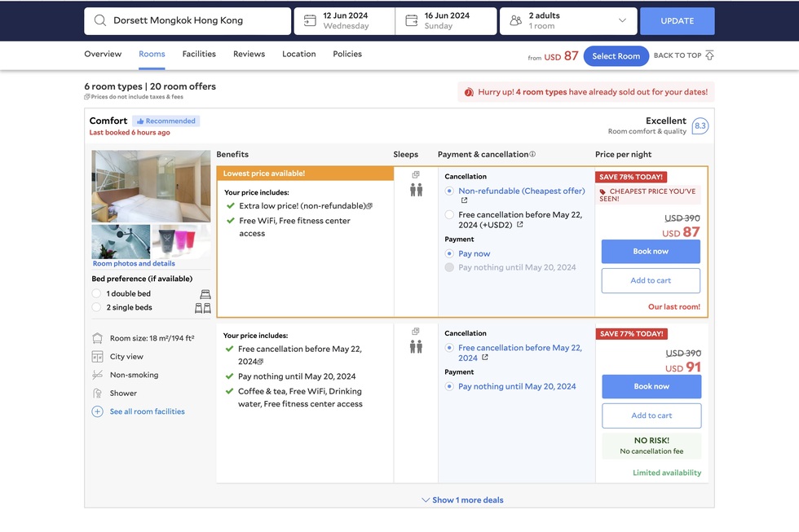Image resolution: width=799 pixels, height=532 pixels.
Task: Select Pay now payment option
Action: click(449, 253)
